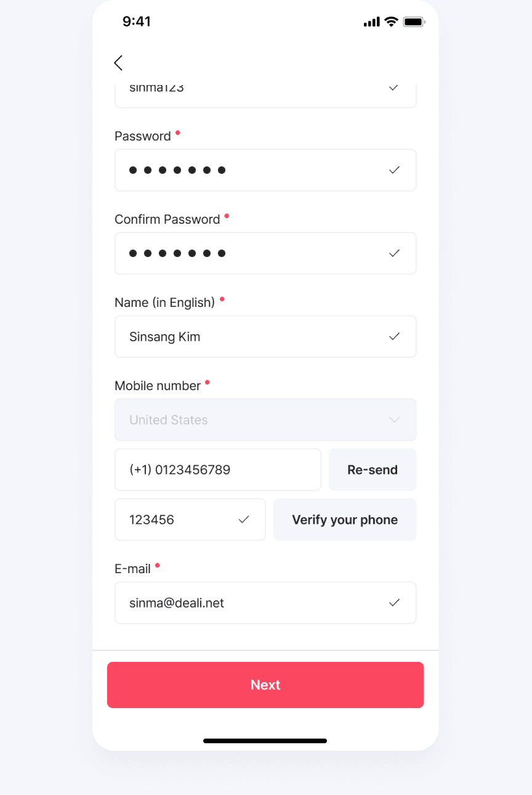Click the cellular signal bars icon

pos(372,22)
